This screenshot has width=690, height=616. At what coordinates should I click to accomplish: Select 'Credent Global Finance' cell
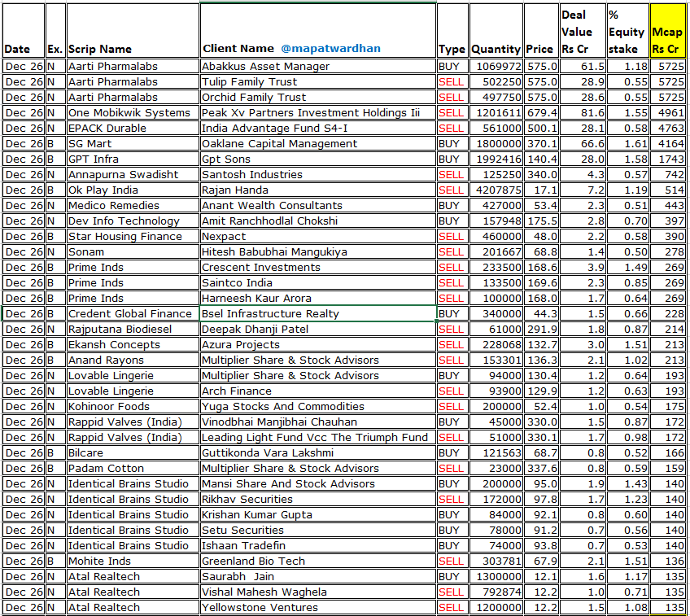(x=133, y=313)
